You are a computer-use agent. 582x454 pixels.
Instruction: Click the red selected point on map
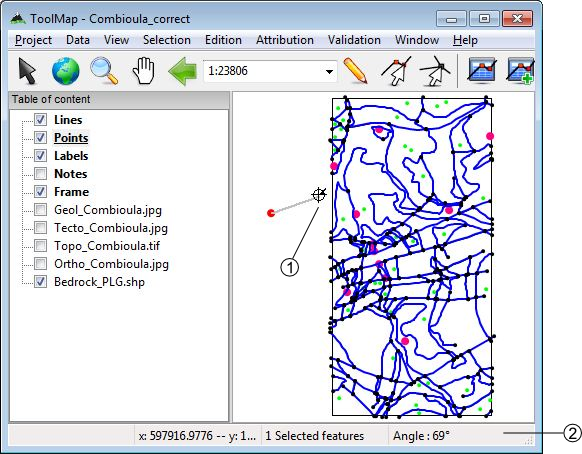point(271,213)
